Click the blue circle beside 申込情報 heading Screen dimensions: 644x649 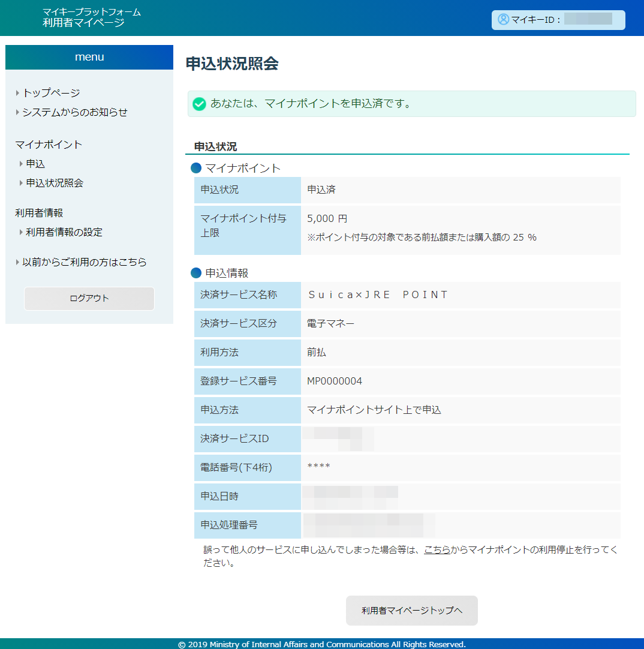point(195,273)
